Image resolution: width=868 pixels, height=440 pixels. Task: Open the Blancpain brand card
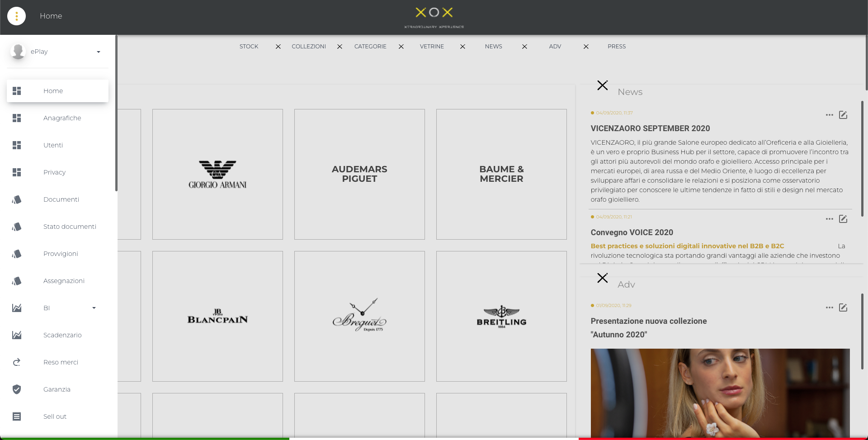coord(217,316)
